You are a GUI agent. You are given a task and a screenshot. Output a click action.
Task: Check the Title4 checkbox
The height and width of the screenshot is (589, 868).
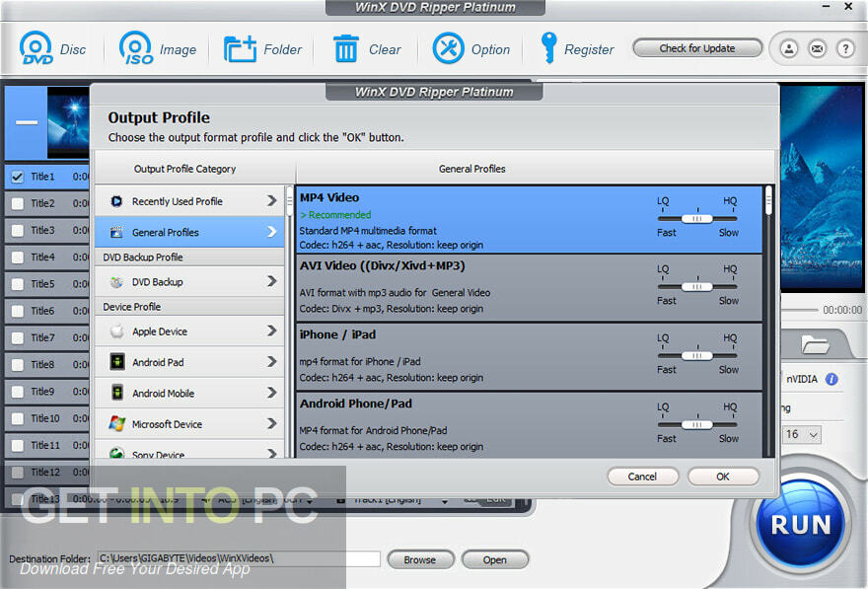(17, 258)
